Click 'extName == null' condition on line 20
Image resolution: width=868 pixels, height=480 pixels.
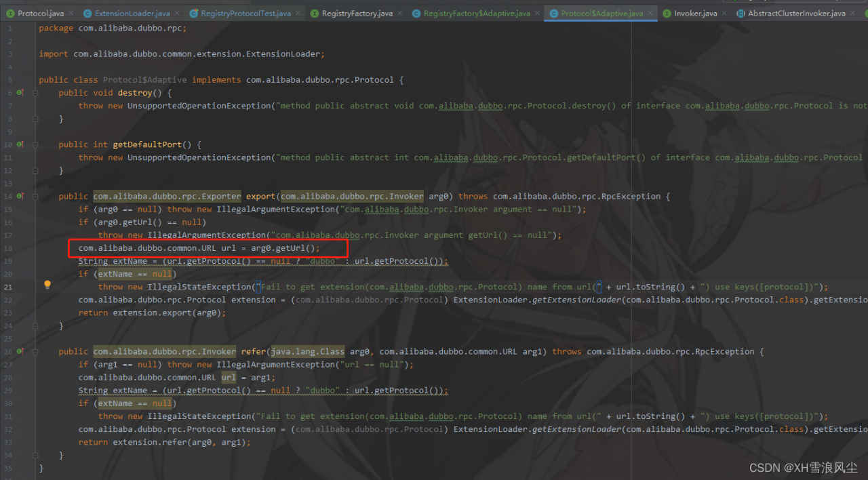(135, 274)
